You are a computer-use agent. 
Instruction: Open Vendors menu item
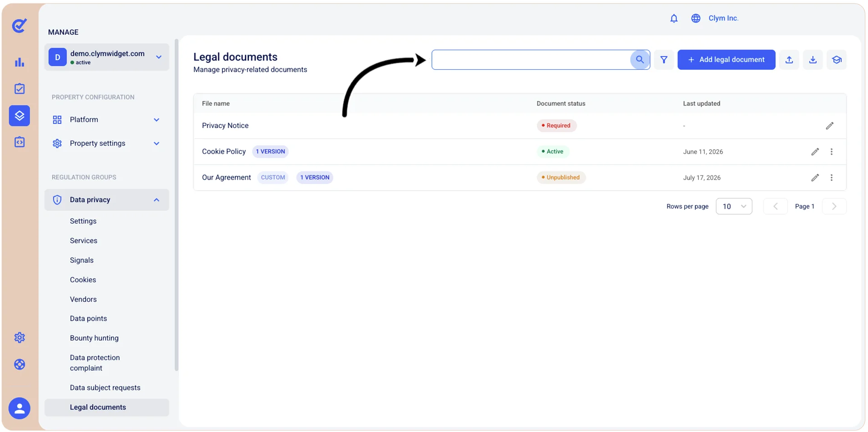pyautogui.click(x=83, y=299)
